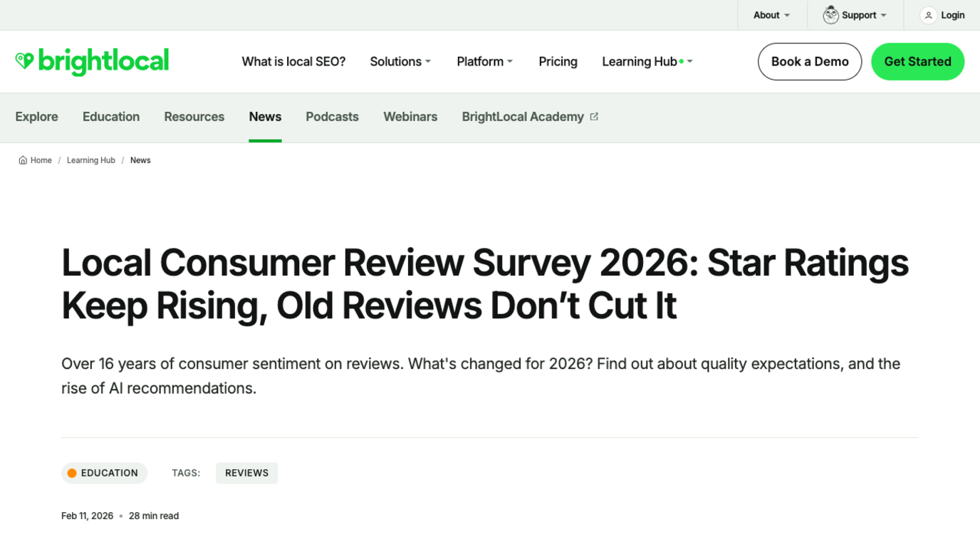Go to the Pricing page link
The width and height of the screenshot is (980, 547).
coord(558,61)
